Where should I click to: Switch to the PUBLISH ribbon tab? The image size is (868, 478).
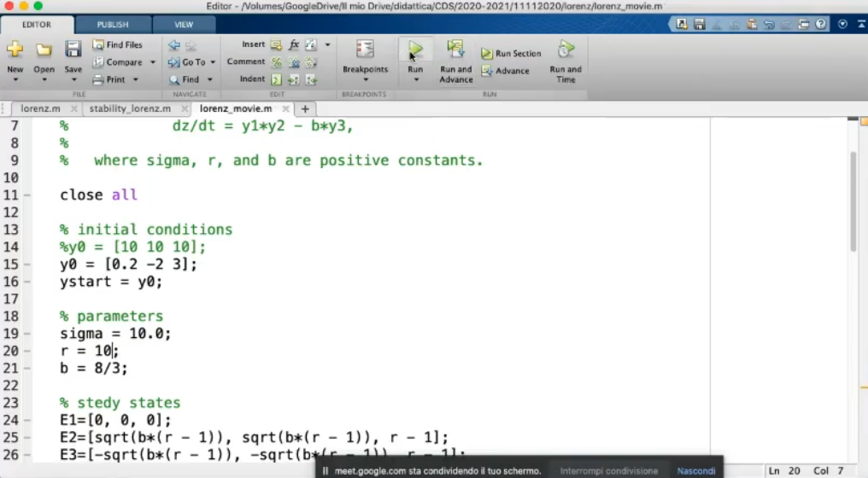tap(113, 25)
